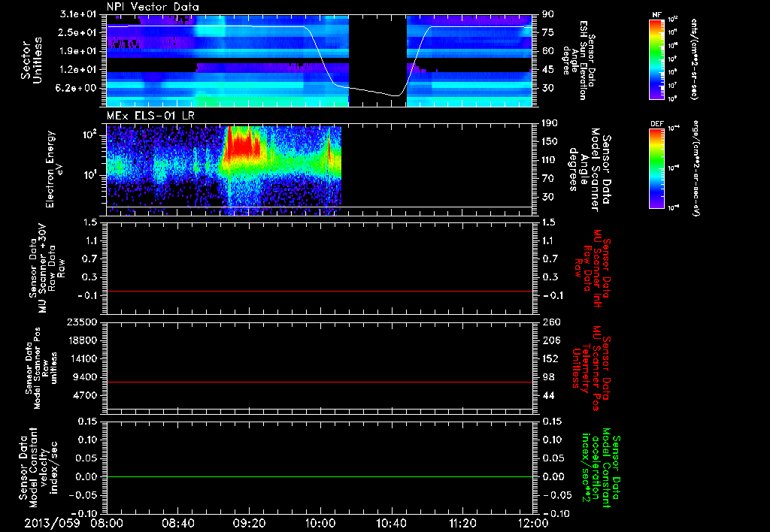Click the 08:40 time axis label
The image size is (770, 532).
[177, 523]
